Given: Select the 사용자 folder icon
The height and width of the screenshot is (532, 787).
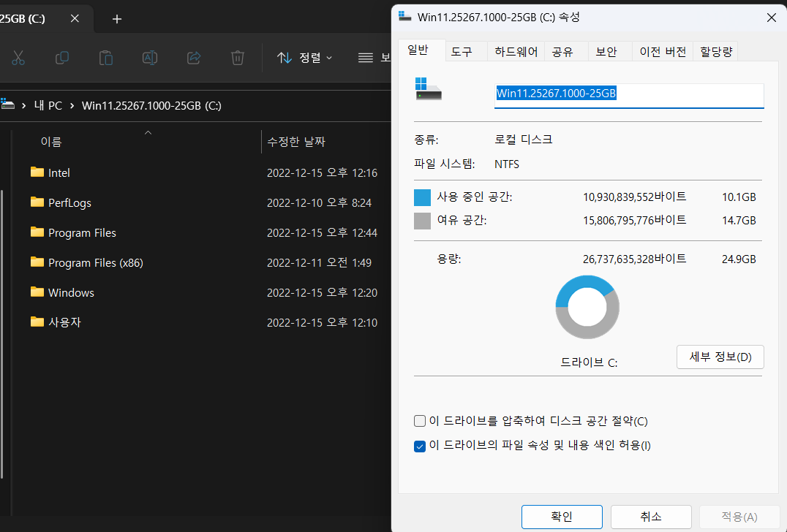Looking at the screenshot, I should pyautogui.click(x=37, y=322).
